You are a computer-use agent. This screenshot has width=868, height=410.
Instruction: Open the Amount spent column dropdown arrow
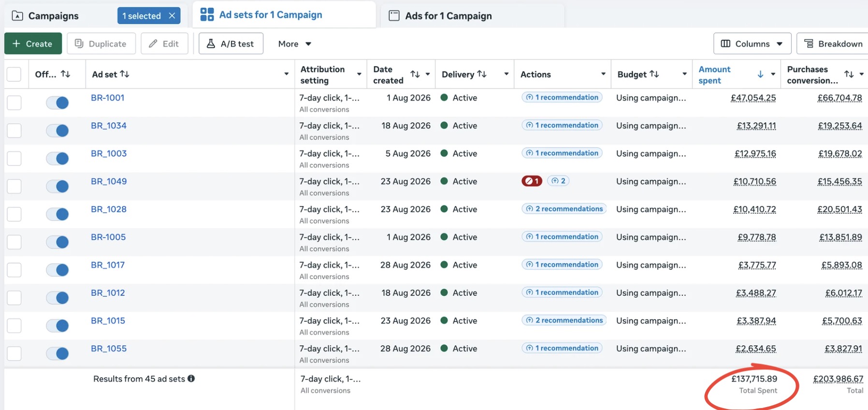(x=773, y=74)
